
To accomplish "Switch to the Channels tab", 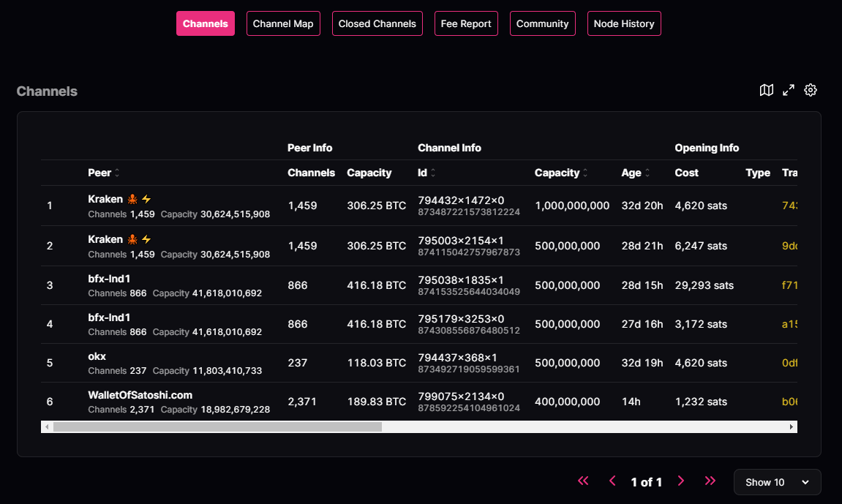I will tap(205, 23).
